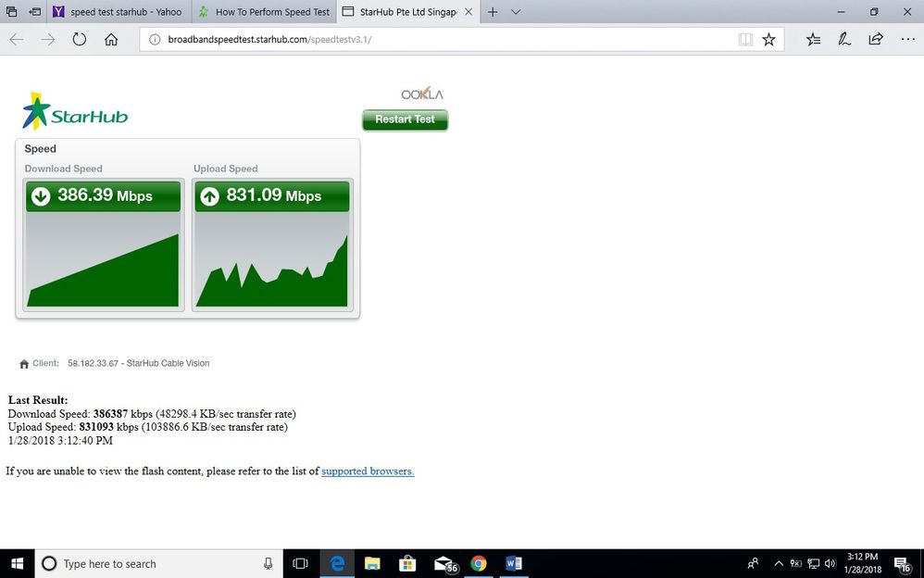The image size is (924, 578).
Task: Show hidden system tray icons
Action: pos(779,564)
